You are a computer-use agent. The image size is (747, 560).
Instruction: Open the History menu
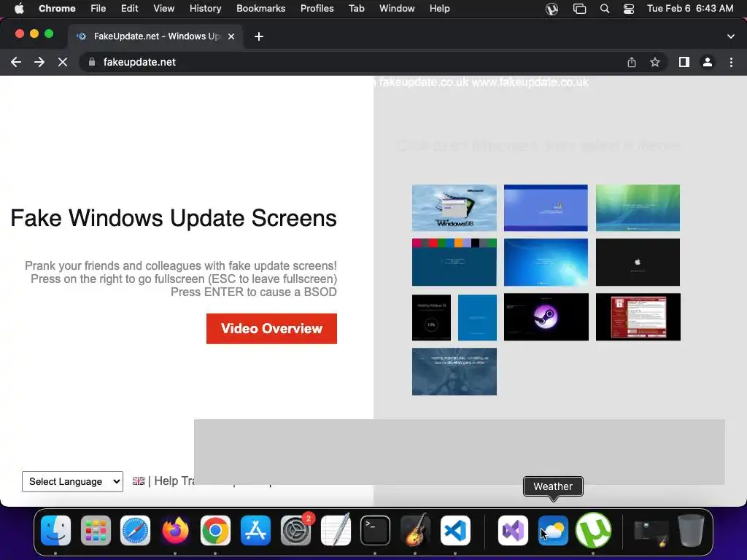[x=205, y=8]
